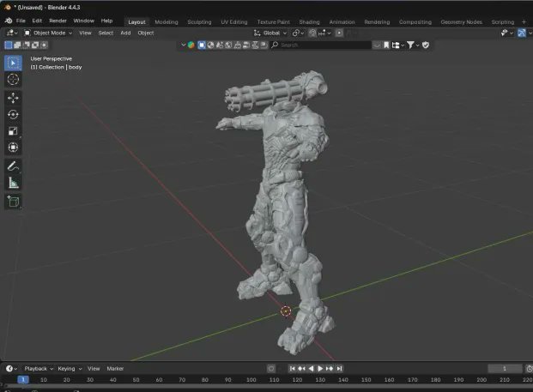Open the Global transform orientation dropdown
The width and height of the screenshot is (533, 392).
click(270, 33)
